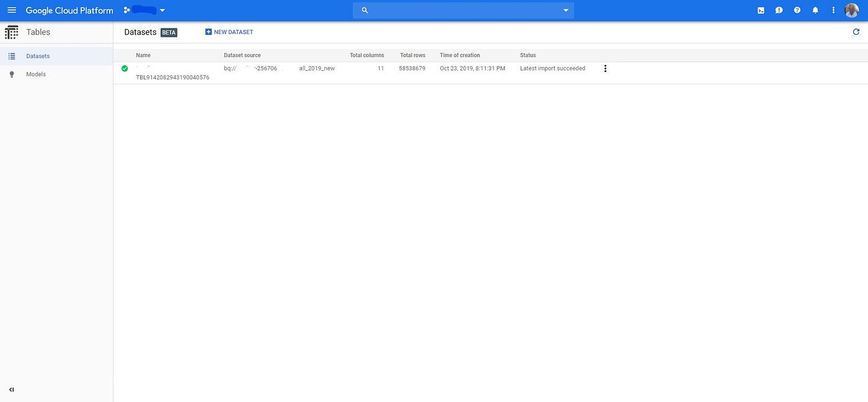The width and height of the screenshot is (868, 402).
Task: Open the utilities overflow menu
Action: click(833, 10)
